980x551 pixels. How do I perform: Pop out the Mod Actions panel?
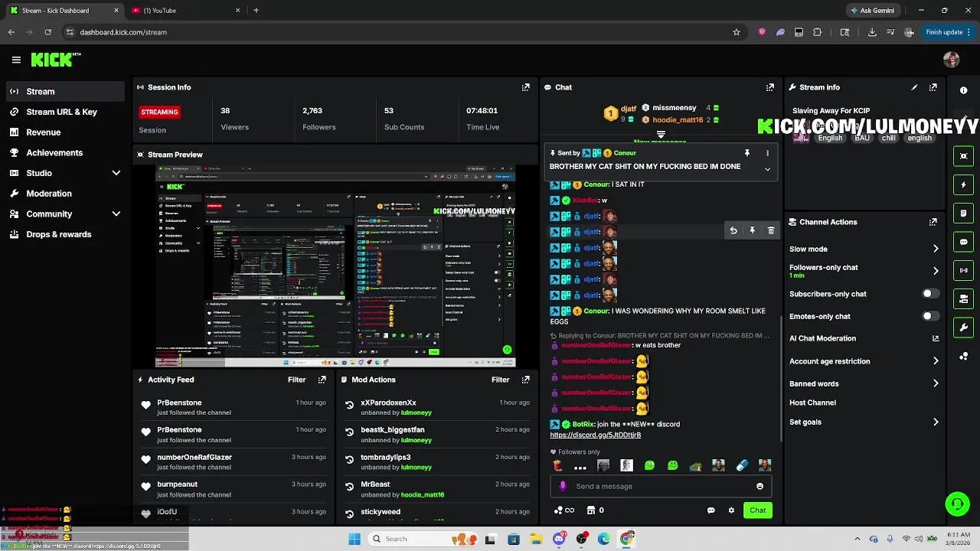tap(525, 380)
